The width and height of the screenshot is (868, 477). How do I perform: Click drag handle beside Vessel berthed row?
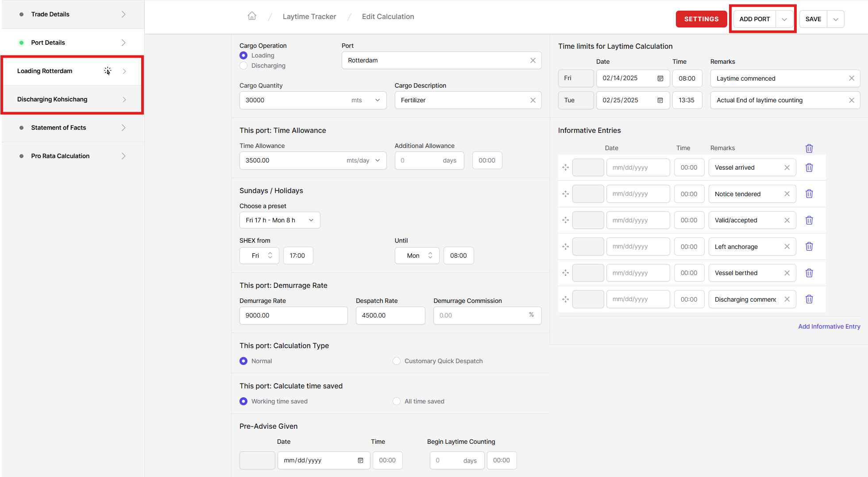565,273
